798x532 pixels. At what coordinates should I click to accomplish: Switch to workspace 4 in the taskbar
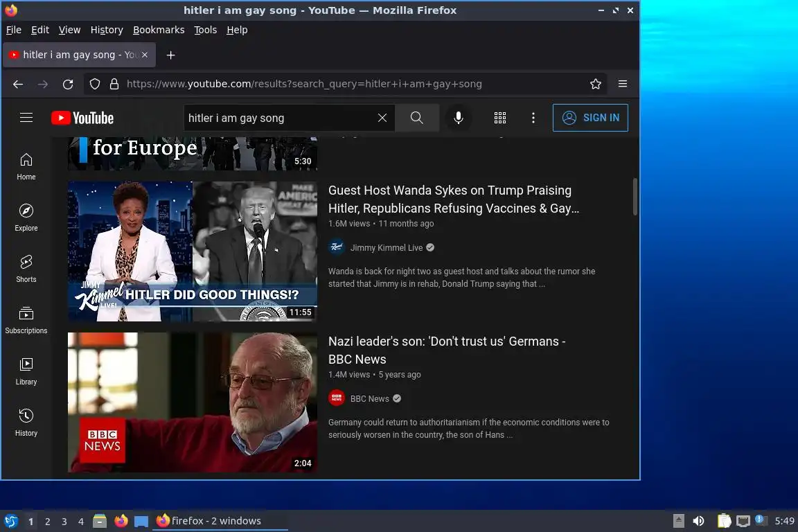coord(81,522)
